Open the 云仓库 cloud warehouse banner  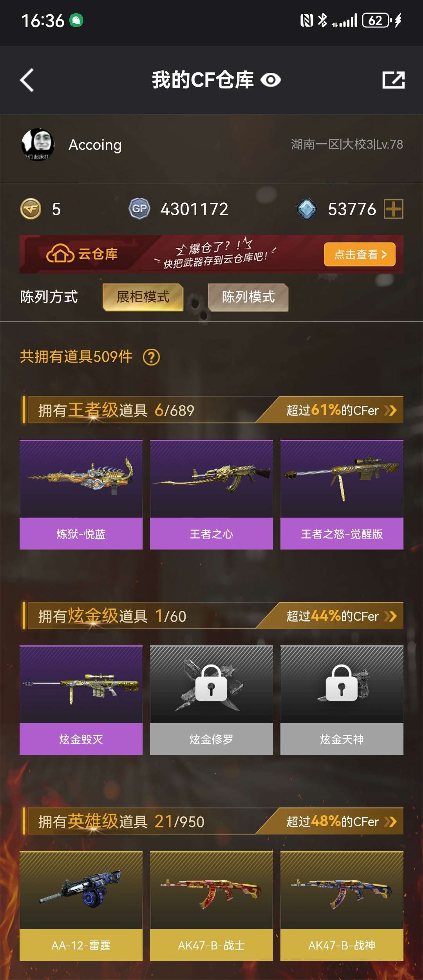pyautogui.click(x=211, y=254)
